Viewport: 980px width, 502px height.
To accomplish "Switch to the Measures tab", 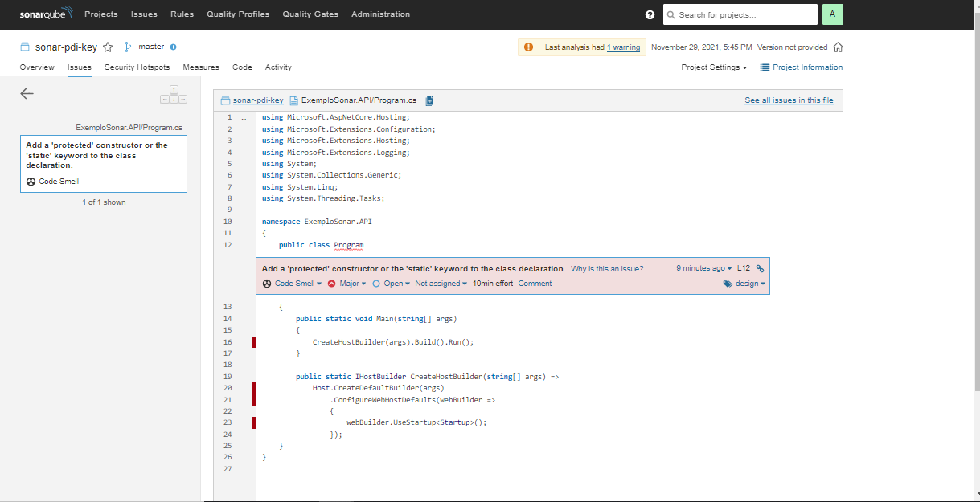I will coord(201,67).
